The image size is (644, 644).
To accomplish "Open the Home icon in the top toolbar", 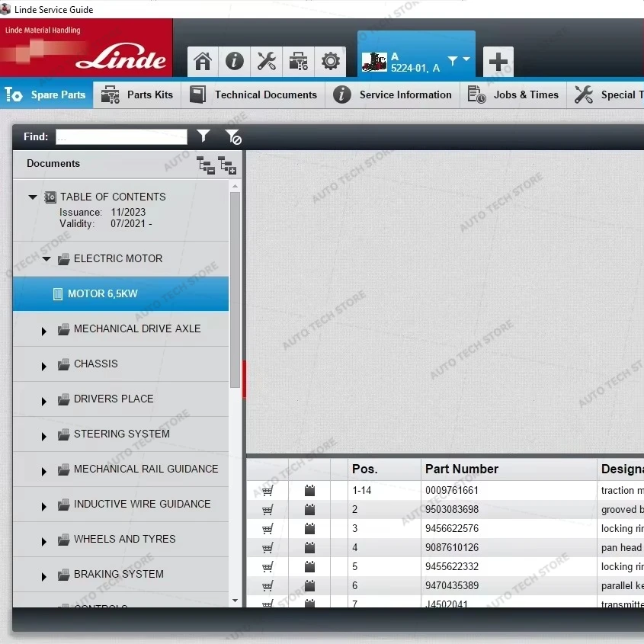I will point(203,62).
